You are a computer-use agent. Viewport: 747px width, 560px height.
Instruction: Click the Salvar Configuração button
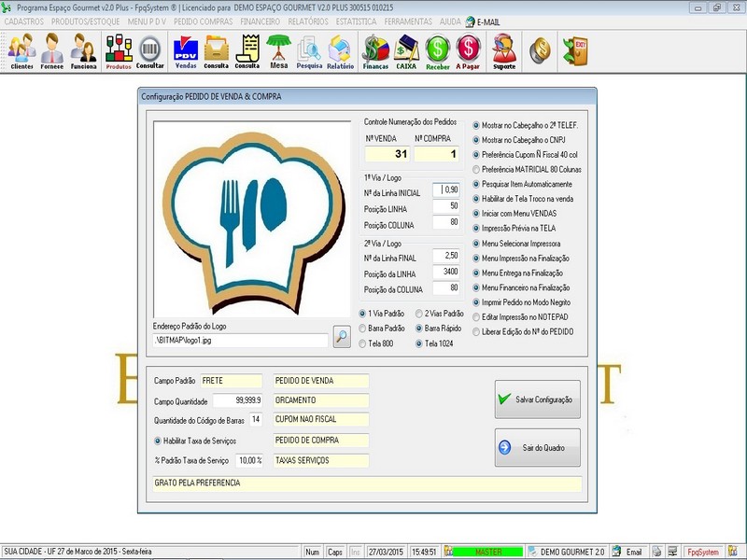tap(538, 399)
